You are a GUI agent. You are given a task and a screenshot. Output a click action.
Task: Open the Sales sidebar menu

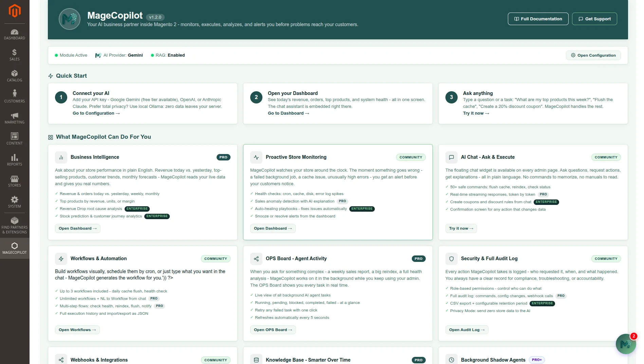(15, 55)
